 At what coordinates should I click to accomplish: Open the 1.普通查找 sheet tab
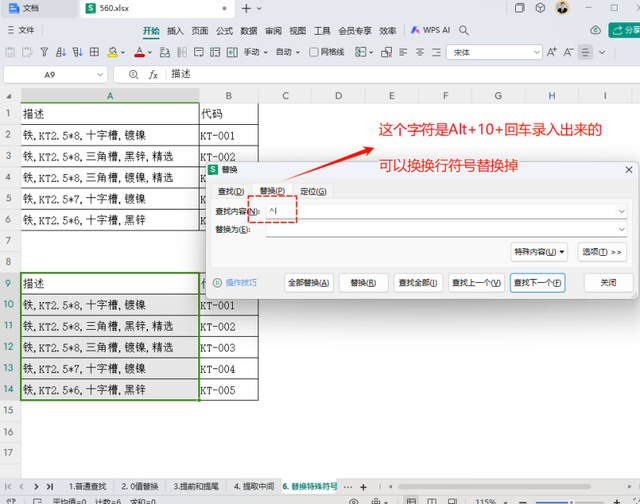(87, 486)
